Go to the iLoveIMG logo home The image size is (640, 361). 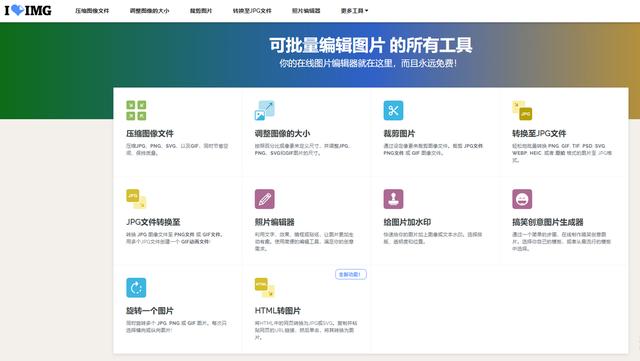pos(28,10)
